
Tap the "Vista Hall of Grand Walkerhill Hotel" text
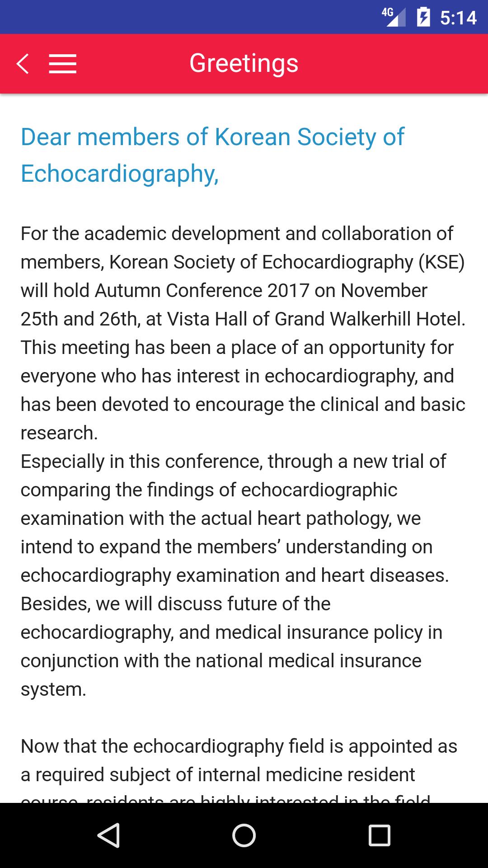(316, 319)
